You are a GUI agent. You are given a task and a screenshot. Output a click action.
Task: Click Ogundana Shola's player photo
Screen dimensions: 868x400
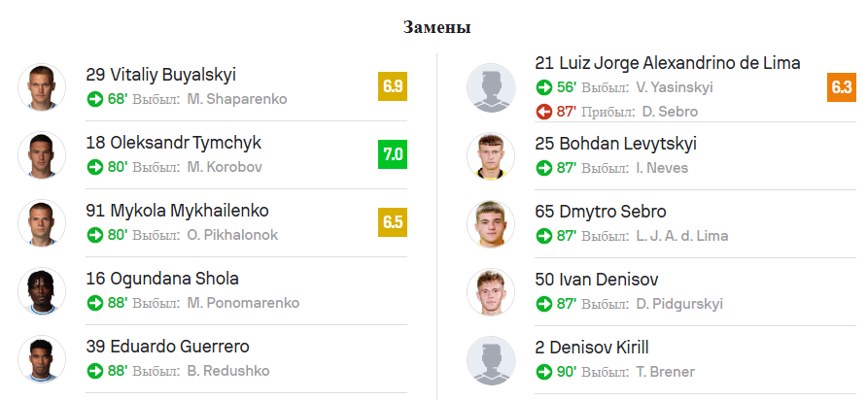[x=42, y=291]
